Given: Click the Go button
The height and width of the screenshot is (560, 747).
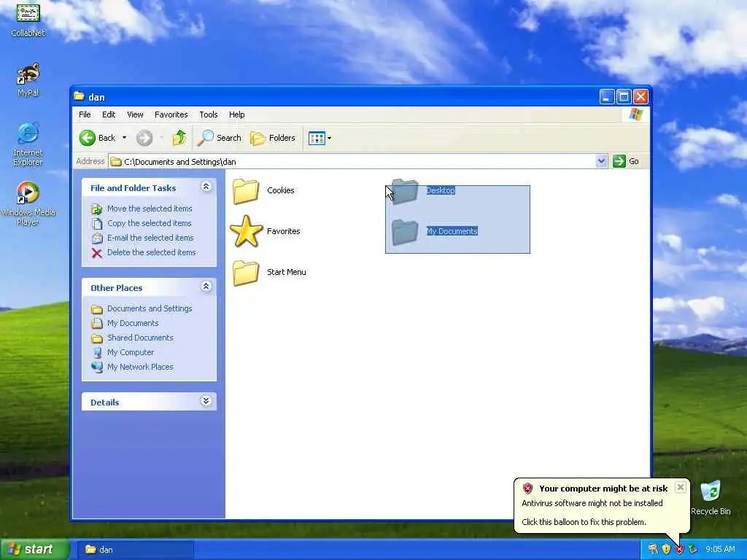Looking at the screenshot, I should point(626,161).
